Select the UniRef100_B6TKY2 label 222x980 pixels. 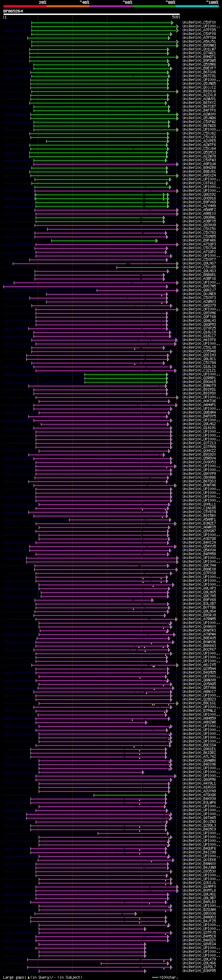[x=199, y=103]
